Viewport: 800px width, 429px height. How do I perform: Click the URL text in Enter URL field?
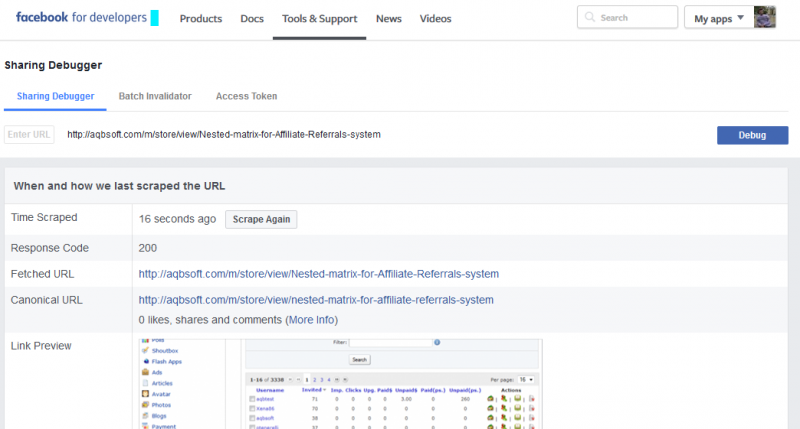[x=224, y=135]
